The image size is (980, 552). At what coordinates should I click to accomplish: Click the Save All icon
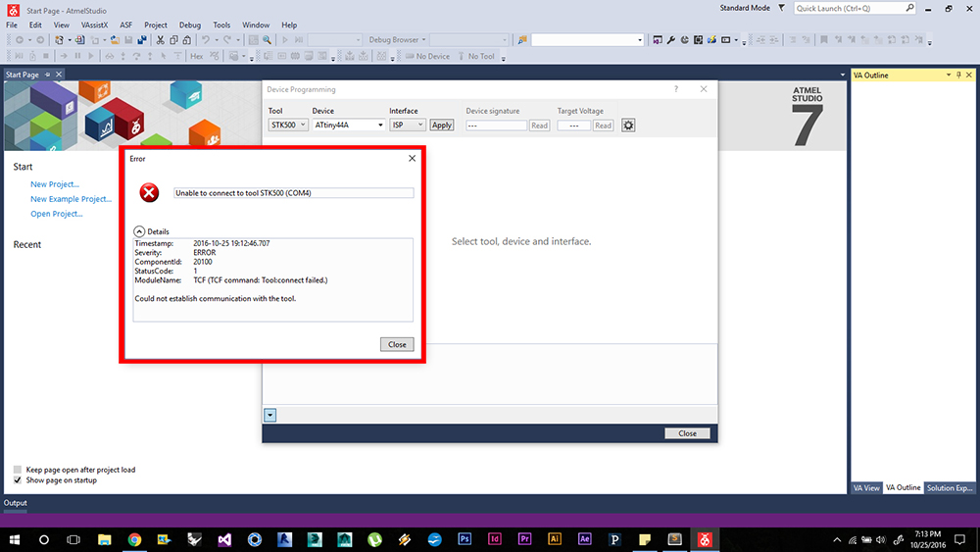(x=142, y=40)
